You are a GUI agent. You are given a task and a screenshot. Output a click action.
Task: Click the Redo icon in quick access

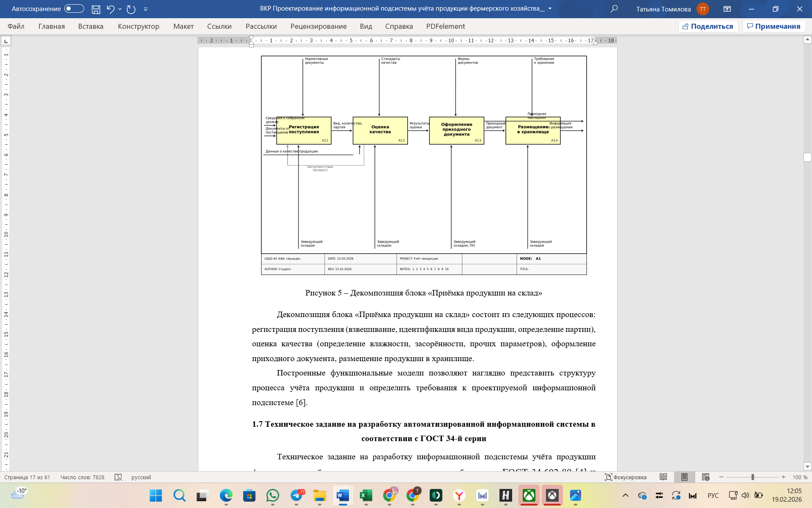(131, 9)
